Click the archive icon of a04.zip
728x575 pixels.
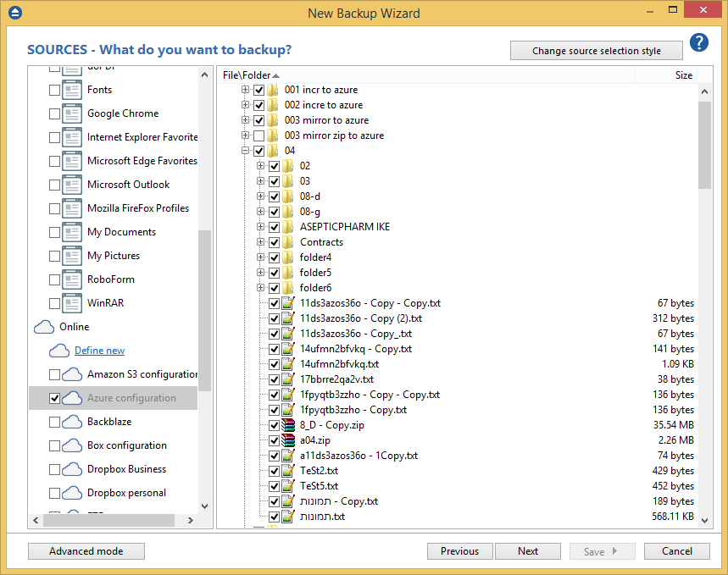click(x=287, y=440)
